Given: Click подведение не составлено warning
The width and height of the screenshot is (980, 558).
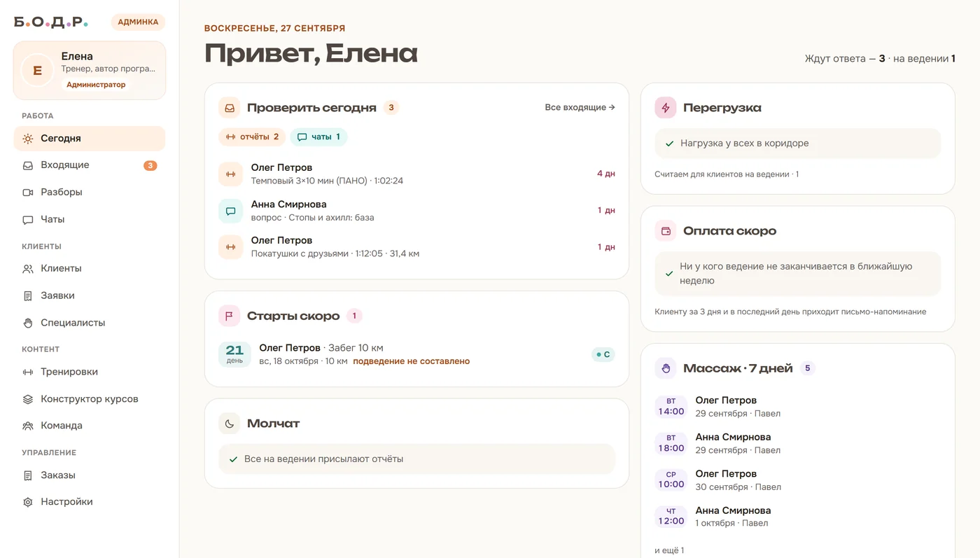Looking at the screenshot, I should point(411,362).
